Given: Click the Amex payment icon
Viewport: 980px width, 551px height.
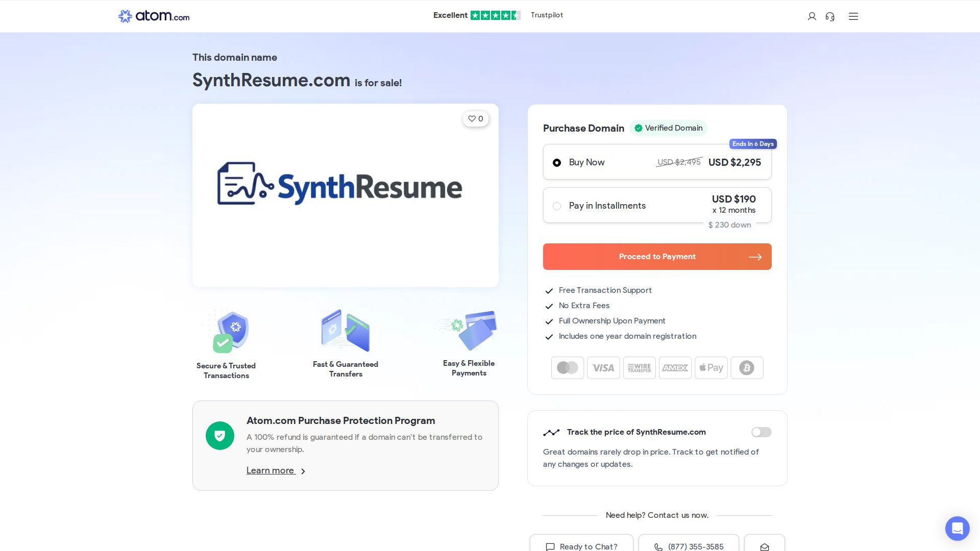Looking at the screenshot, I should [x=675, y=367].
